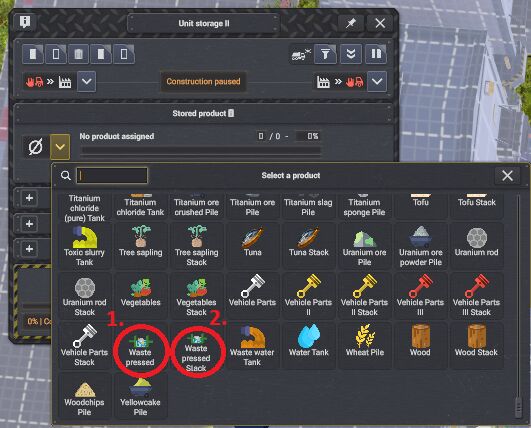Open the yellow stored product dropdown

point(60,147)
